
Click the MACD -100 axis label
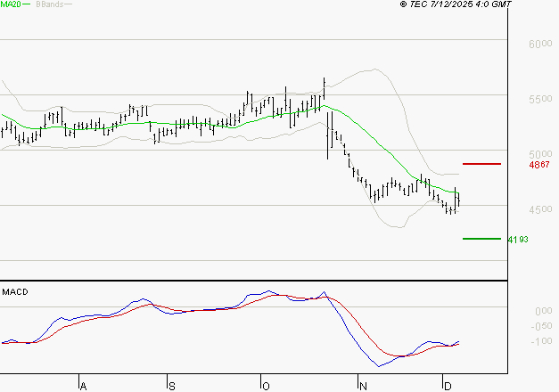click(x=541, y=341)
